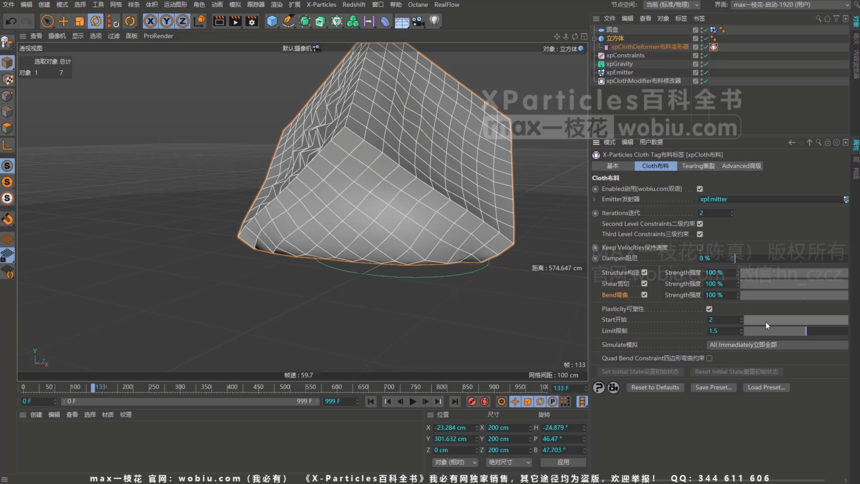Click the Light bulb icon

tap(434, 21)
